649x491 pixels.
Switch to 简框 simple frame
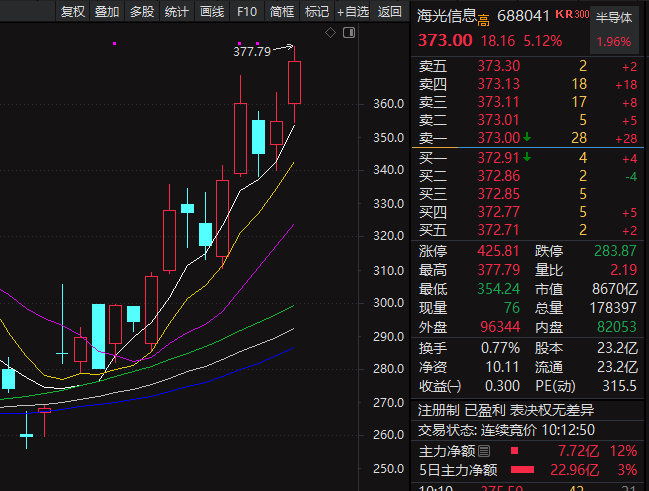tap(282, 12)
